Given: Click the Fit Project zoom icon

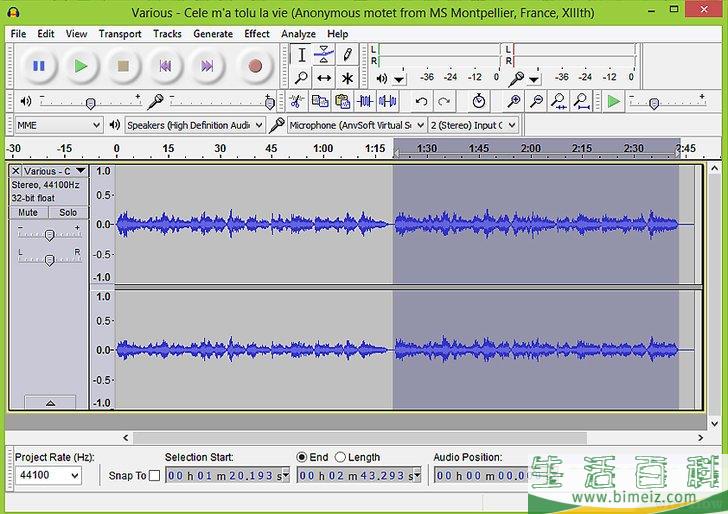Looking at the screenshot, I should click(582, 101).
